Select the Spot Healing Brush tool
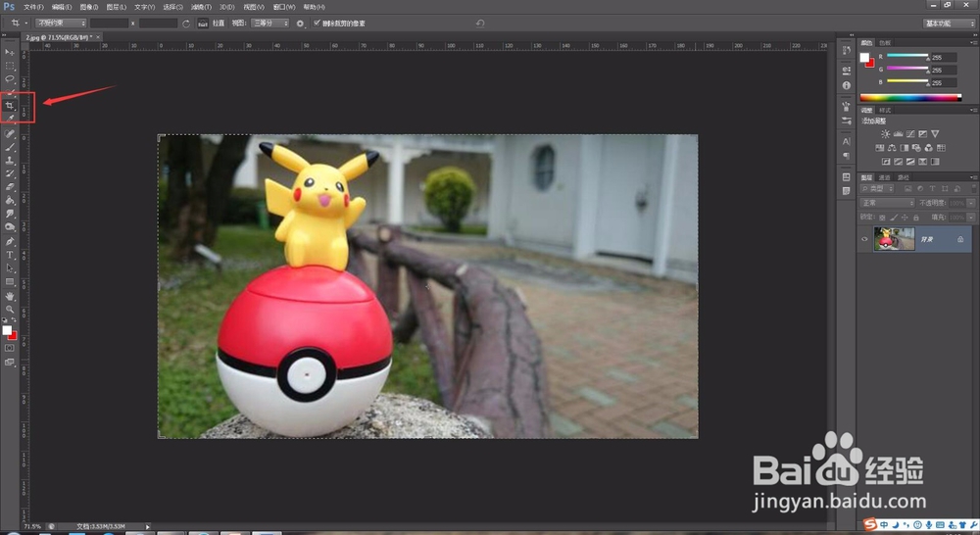The height and width of the screenshot is (535, 980). click(x=10, y=133)
